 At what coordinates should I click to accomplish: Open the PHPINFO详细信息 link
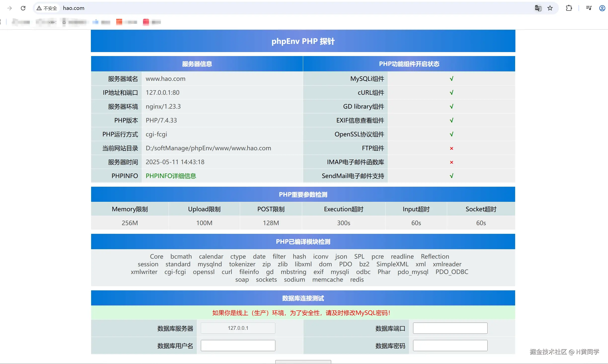[171, 176]
